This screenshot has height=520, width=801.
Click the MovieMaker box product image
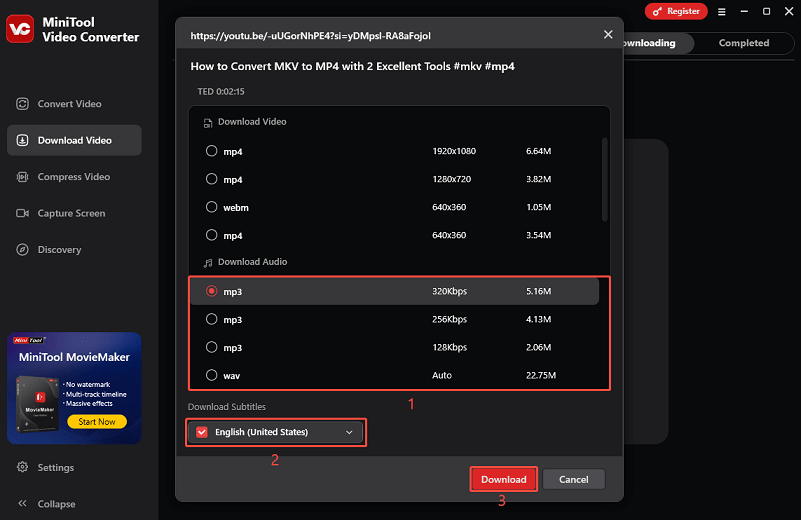[x=37, y=404]
